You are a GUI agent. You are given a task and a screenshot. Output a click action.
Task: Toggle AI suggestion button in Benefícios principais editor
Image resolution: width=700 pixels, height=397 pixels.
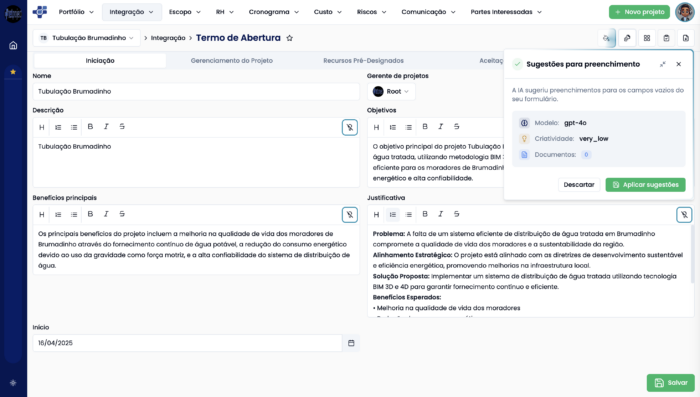350,215
